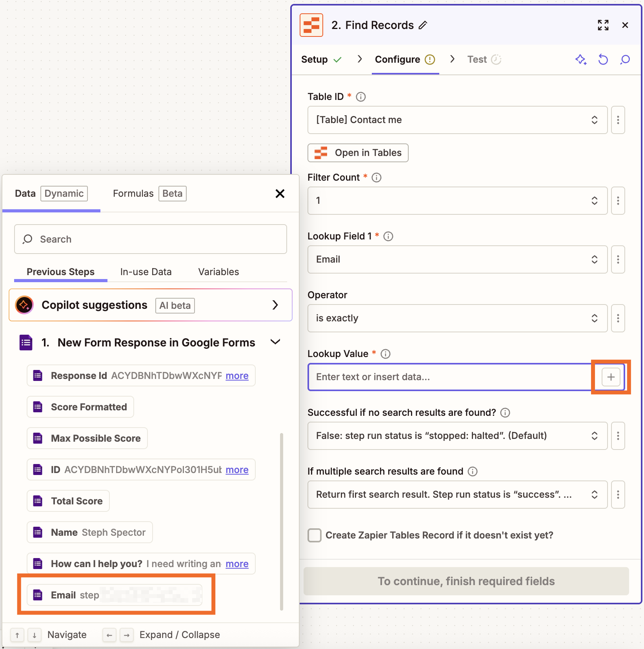Click the Google Forms icon on step 1
Viewport: 644px width, 649px height.
tap(25, 342)
